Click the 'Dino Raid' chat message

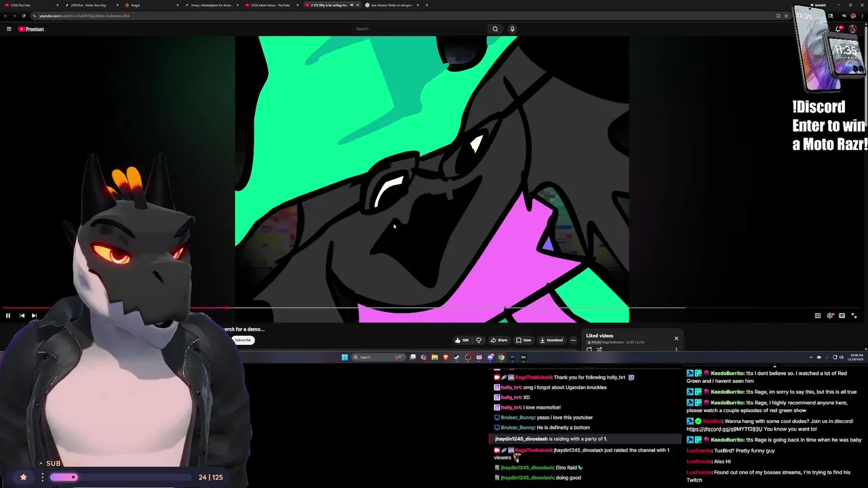point(538,468)
